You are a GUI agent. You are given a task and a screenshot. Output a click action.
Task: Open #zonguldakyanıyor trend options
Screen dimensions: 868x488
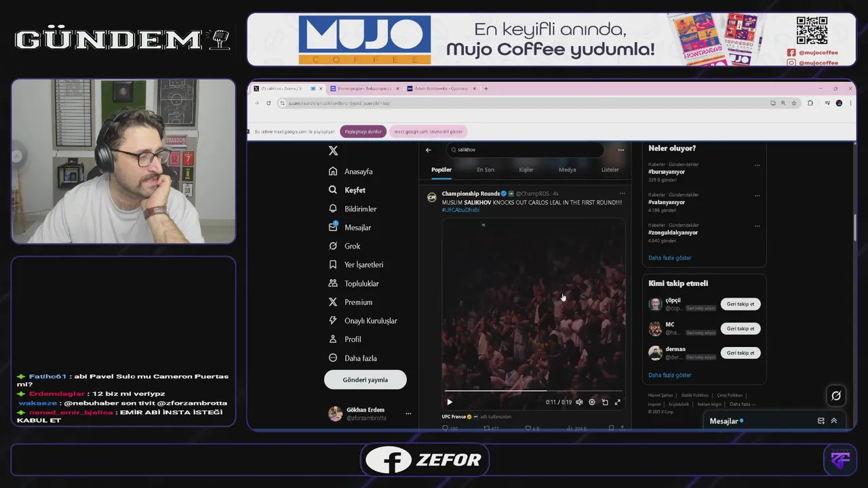(757, 225)
